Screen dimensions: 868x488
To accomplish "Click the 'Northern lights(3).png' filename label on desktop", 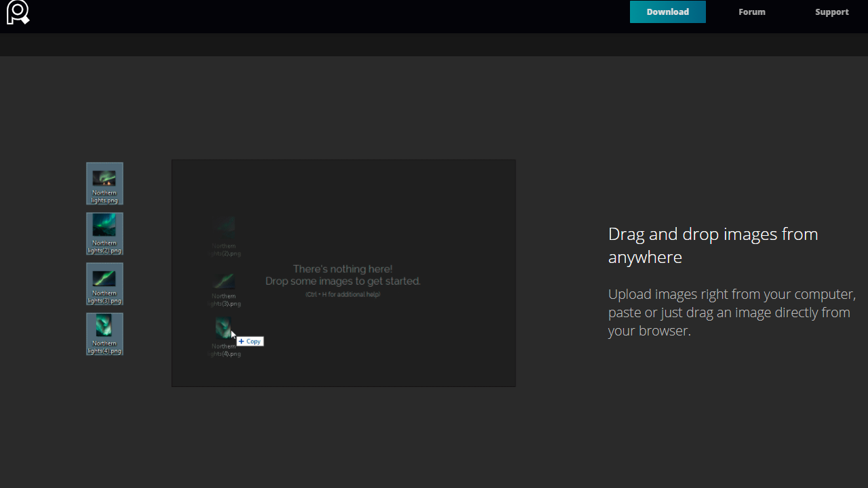I will coord(104,297).
